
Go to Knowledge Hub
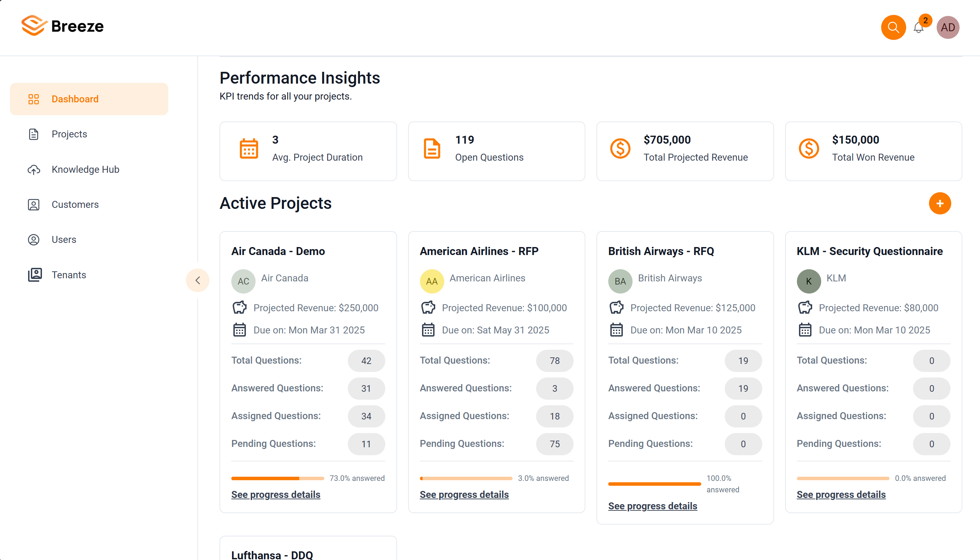[85, 169]
